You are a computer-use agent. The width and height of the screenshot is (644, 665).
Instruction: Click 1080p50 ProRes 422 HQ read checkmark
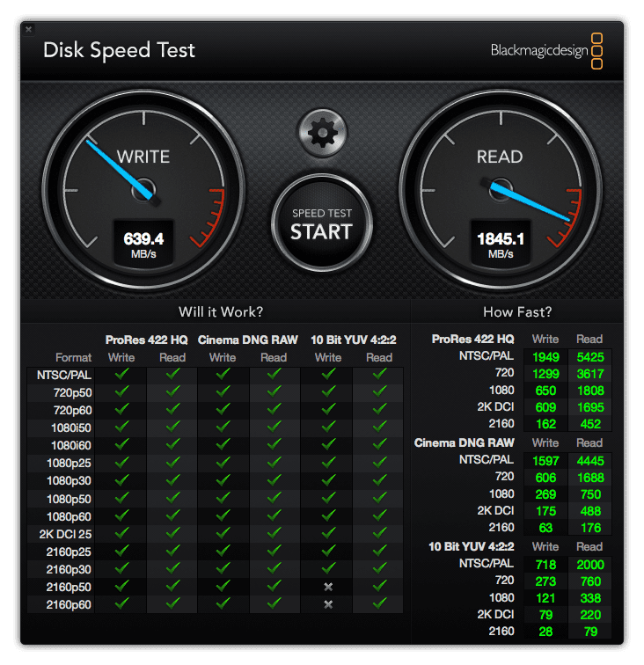point(172,498)
